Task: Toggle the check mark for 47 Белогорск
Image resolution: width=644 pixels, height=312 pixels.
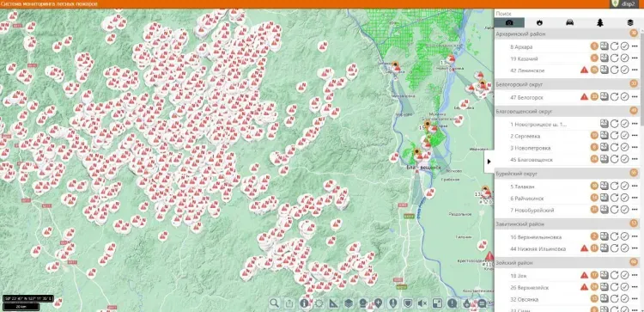Action: pyautogui.click(x=625, y=97)
